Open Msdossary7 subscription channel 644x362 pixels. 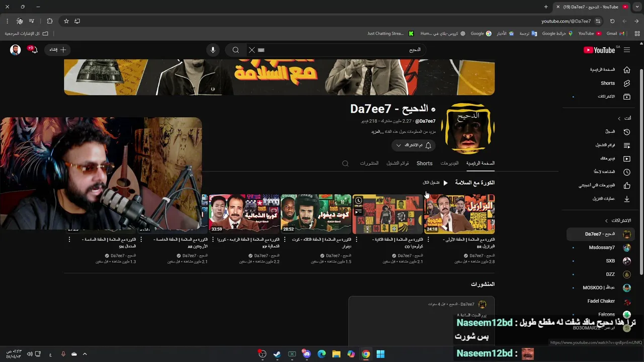[601, 247]
